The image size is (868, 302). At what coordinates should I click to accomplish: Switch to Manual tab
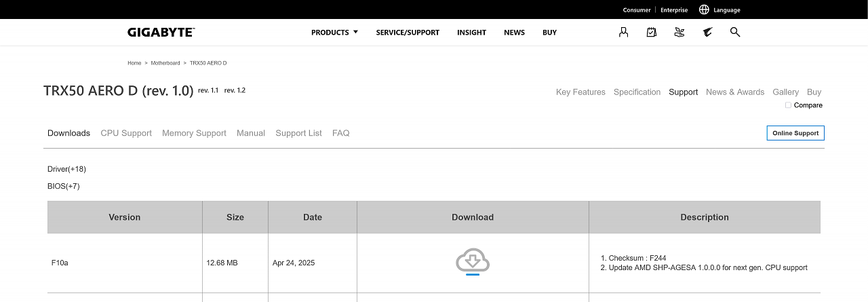point(251,133)
